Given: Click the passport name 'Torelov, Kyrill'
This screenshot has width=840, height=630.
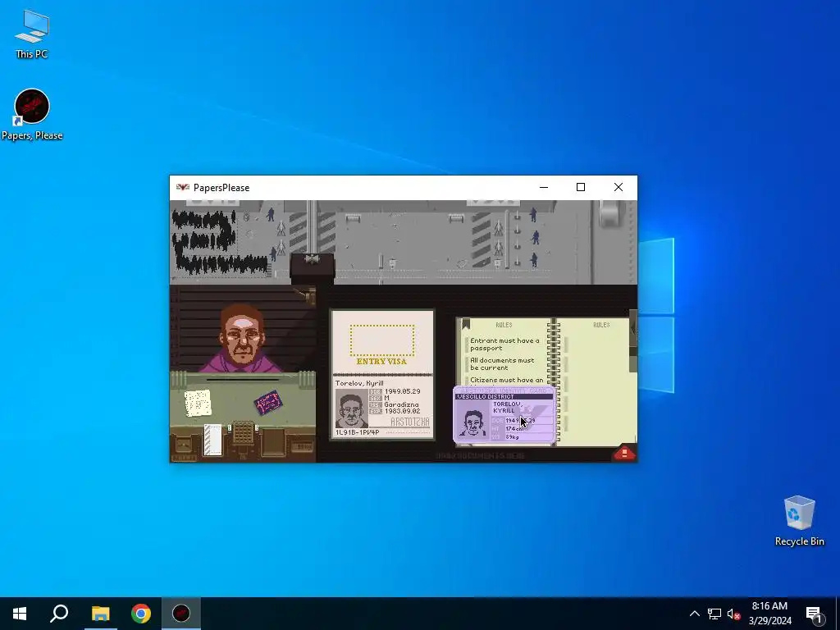Looking at the screenshot, I should [x=359, y=383].
